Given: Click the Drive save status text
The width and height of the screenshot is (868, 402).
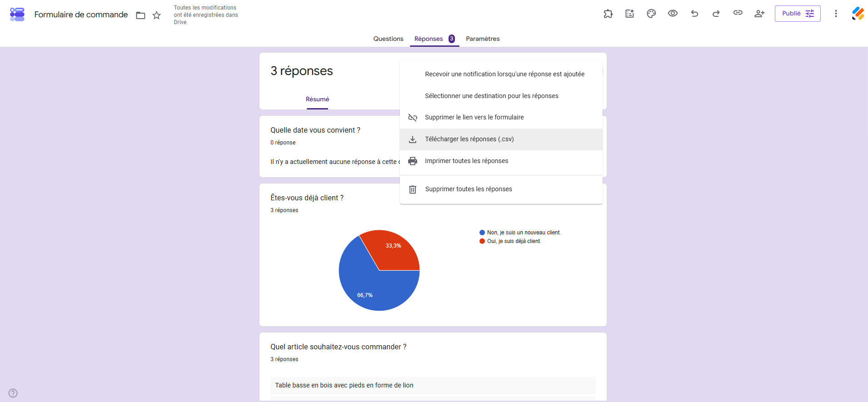Looking at the screenshot, I should [x=206, y=15].
